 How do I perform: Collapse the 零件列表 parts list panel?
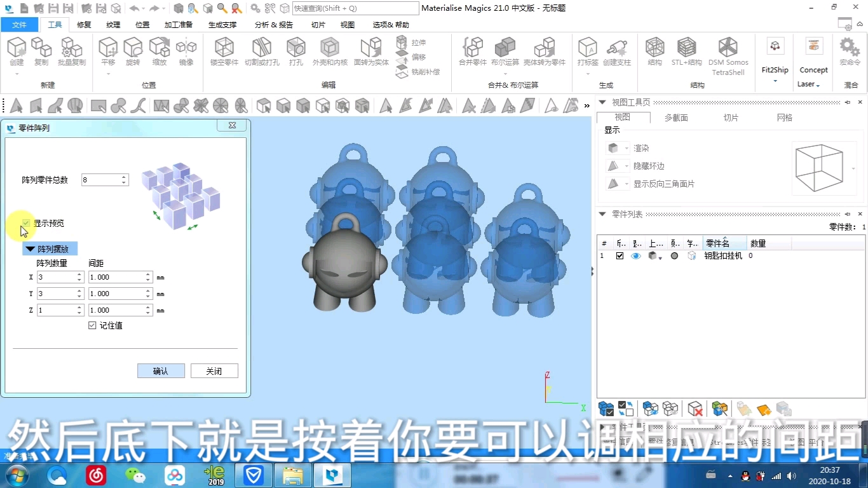(x=602, y=214)
